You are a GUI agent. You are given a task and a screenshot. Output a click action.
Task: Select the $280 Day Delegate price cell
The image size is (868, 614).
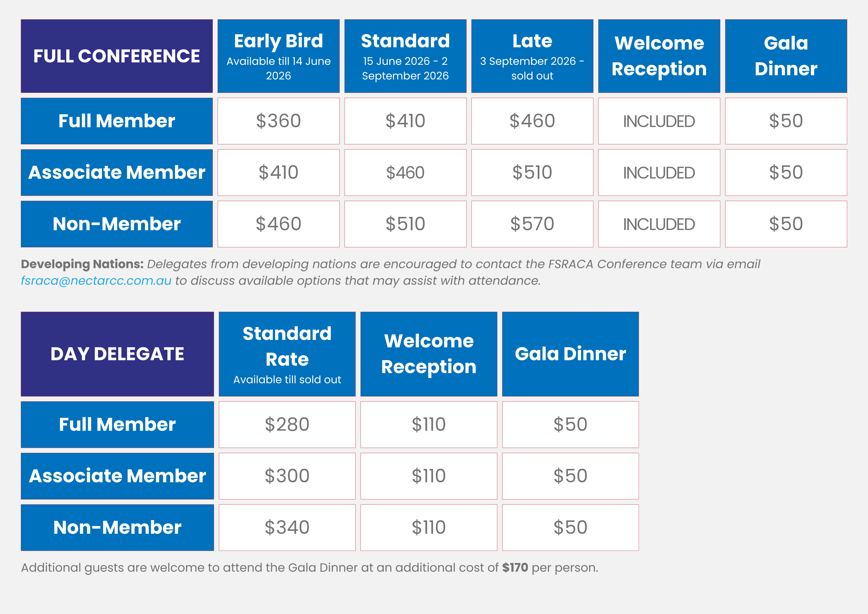coord(287,424)
